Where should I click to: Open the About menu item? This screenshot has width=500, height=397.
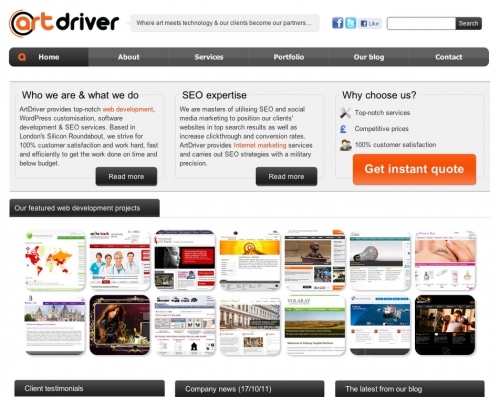point(129,57)
